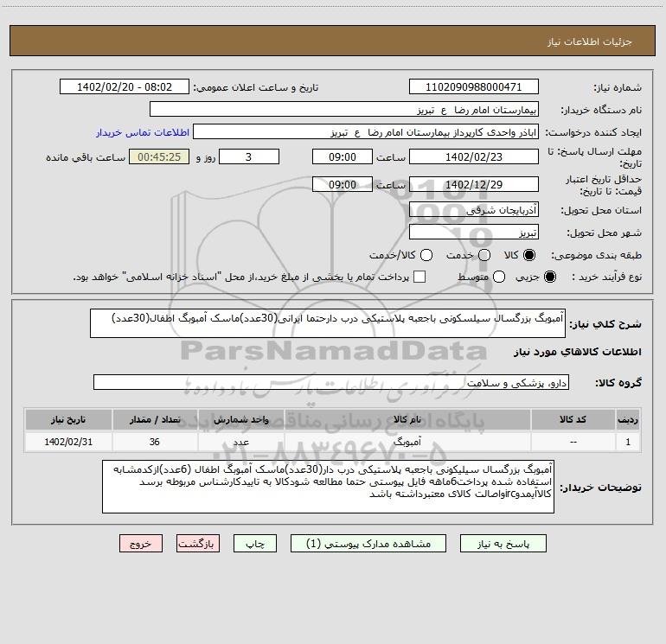
Task: Click the توضیحات خریدار text box
Action: [x=329, y=487]
